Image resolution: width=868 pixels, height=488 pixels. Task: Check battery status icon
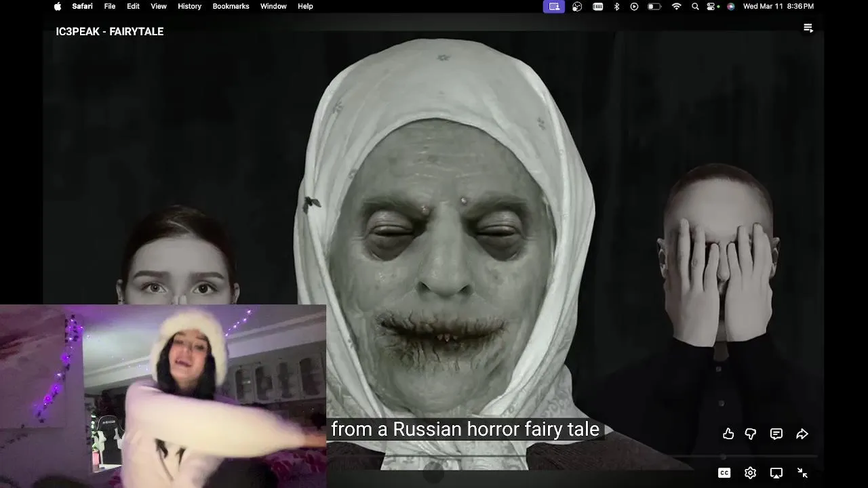[x=654, y=6]
